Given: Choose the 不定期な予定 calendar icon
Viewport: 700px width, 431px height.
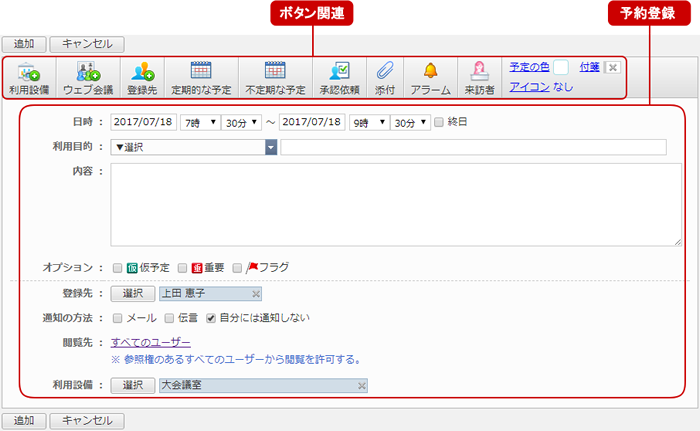Looking at the screenshot, I should (275, 78).
